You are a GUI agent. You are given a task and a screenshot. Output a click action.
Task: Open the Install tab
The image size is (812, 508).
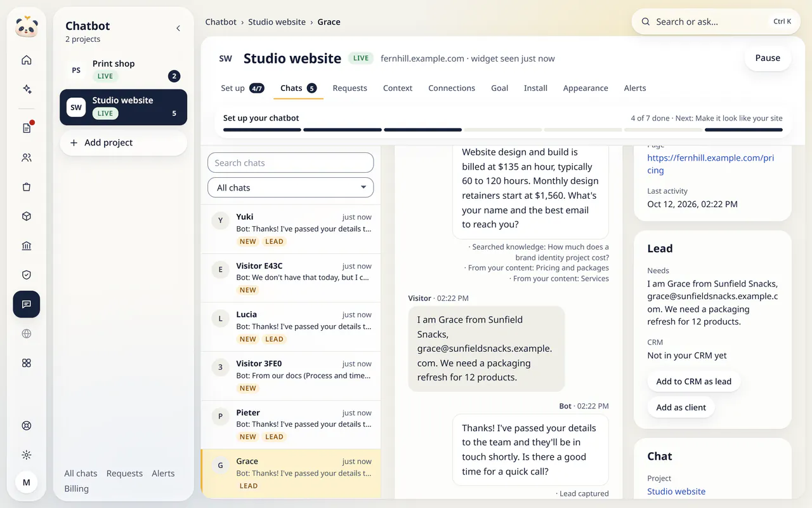click(535, 88)
